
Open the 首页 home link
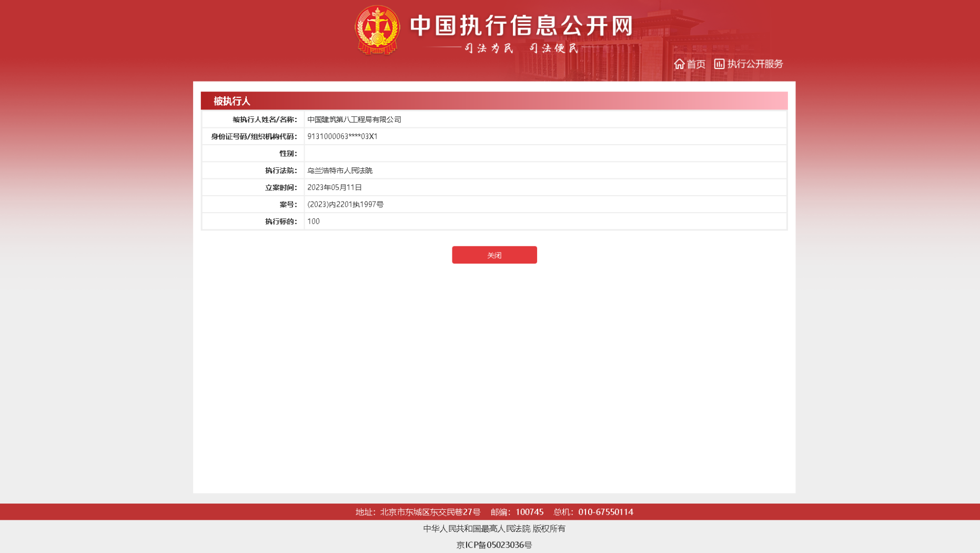click(x=696, y=64)
